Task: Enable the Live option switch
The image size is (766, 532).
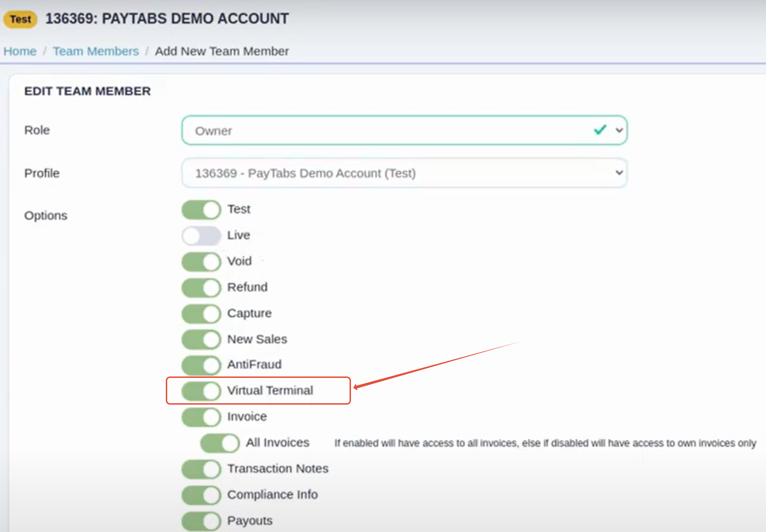Action: (x=201, y=235)
